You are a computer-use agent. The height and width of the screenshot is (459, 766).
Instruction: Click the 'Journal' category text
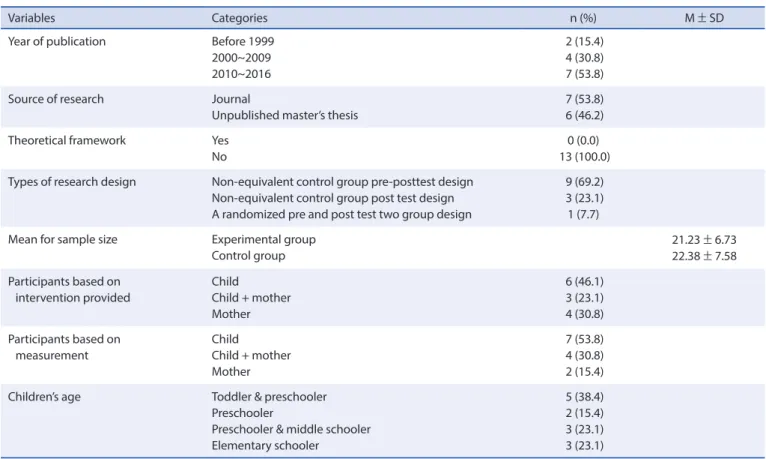[231, 99]
